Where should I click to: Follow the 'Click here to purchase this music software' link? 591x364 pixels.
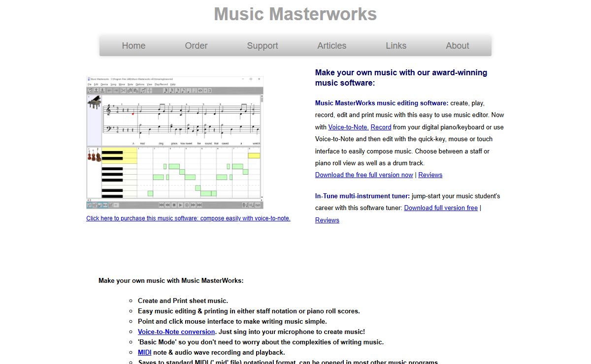pos(188,218)
